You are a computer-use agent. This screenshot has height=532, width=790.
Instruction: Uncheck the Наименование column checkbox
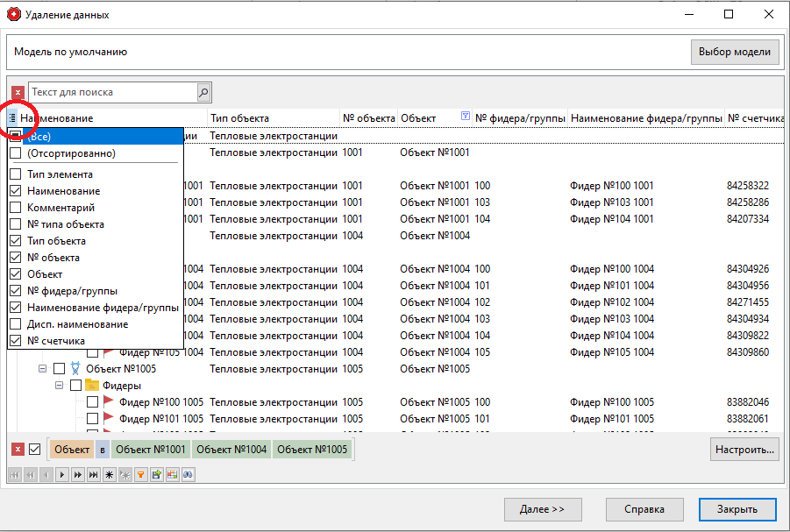15,190
